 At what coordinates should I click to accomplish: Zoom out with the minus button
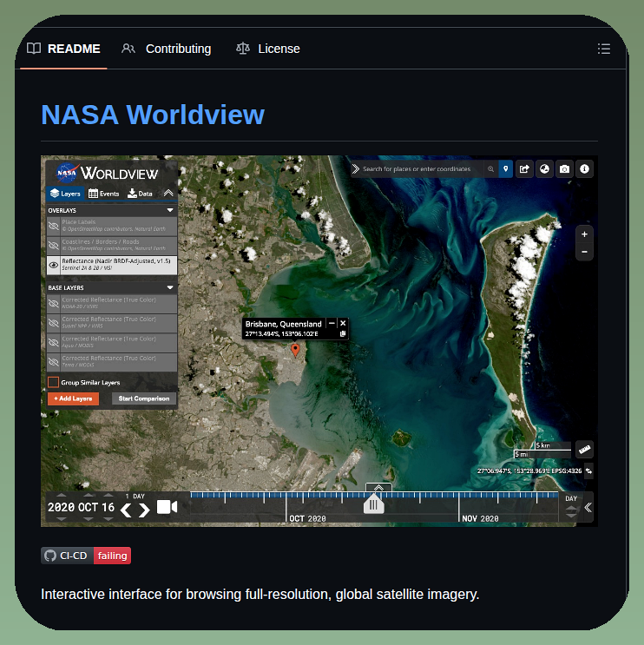tap(584, 252)
